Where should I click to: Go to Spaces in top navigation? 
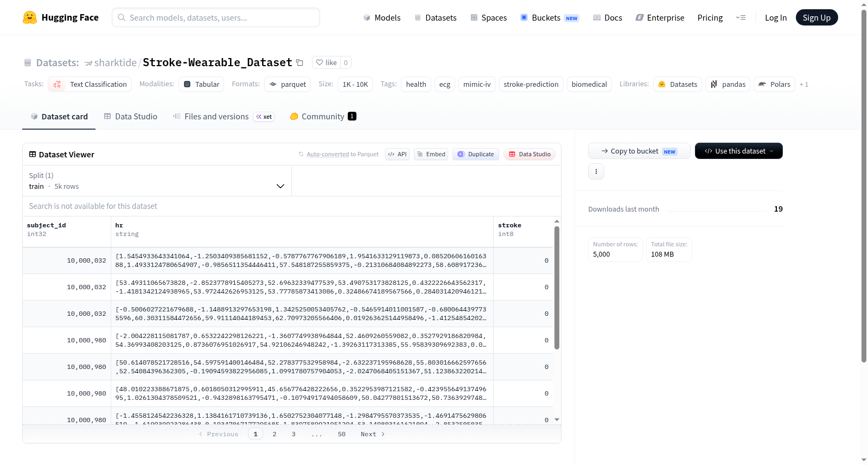pyautogui.click(x=488, y=17)
